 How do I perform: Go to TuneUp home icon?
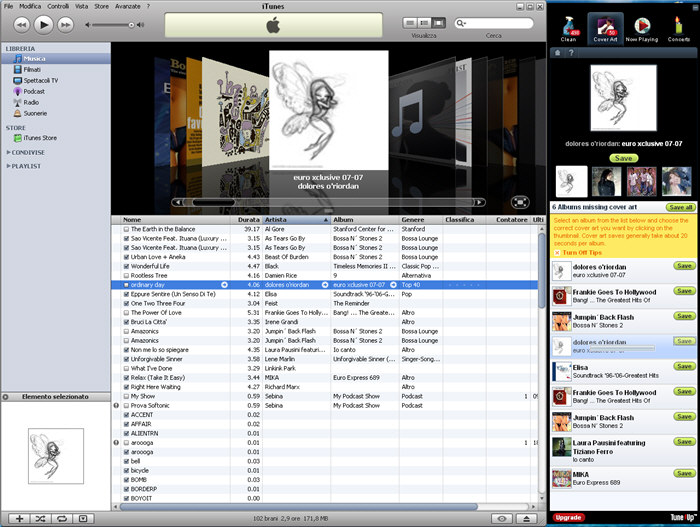(x=558, y=53)
